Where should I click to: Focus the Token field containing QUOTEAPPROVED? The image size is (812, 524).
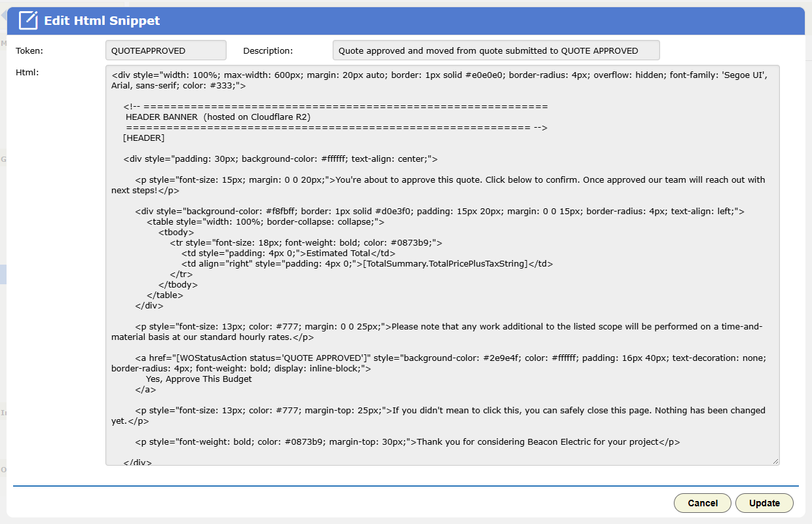click(166, 50)
